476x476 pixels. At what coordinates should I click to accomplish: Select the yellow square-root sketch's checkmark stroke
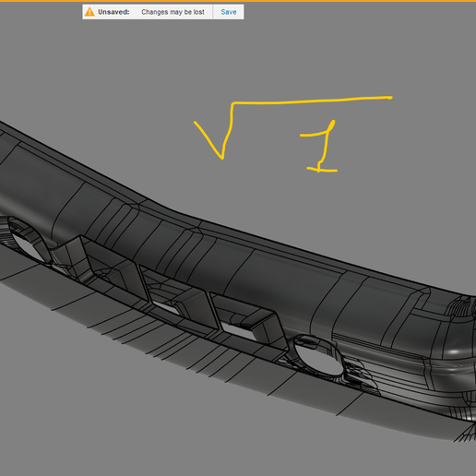(213, 132)
